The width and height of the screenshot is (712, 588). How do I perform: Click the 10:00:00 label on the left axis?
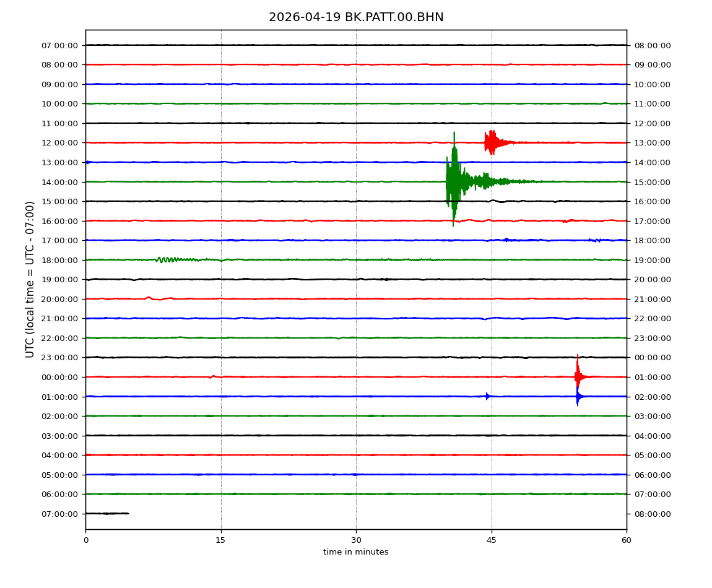[x=61, y=104]
